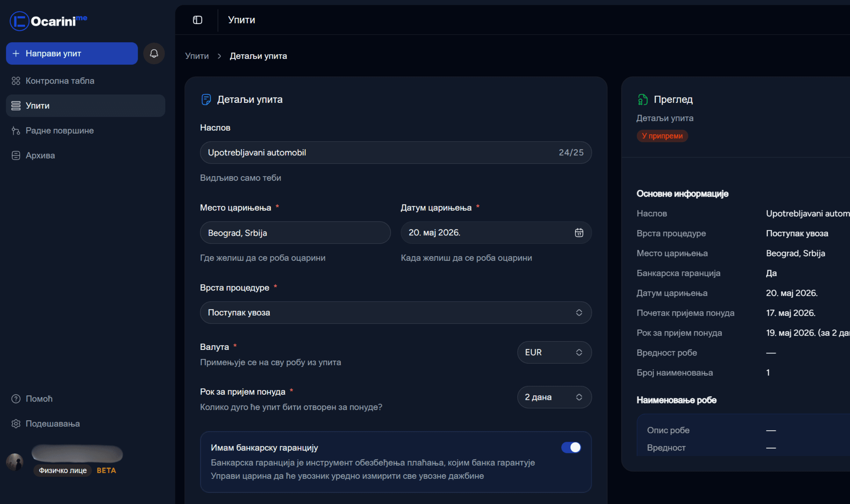This screenshot has height=504, width=850.
Task: Click Основне информације heading
Action: click(x=682, y=194)
